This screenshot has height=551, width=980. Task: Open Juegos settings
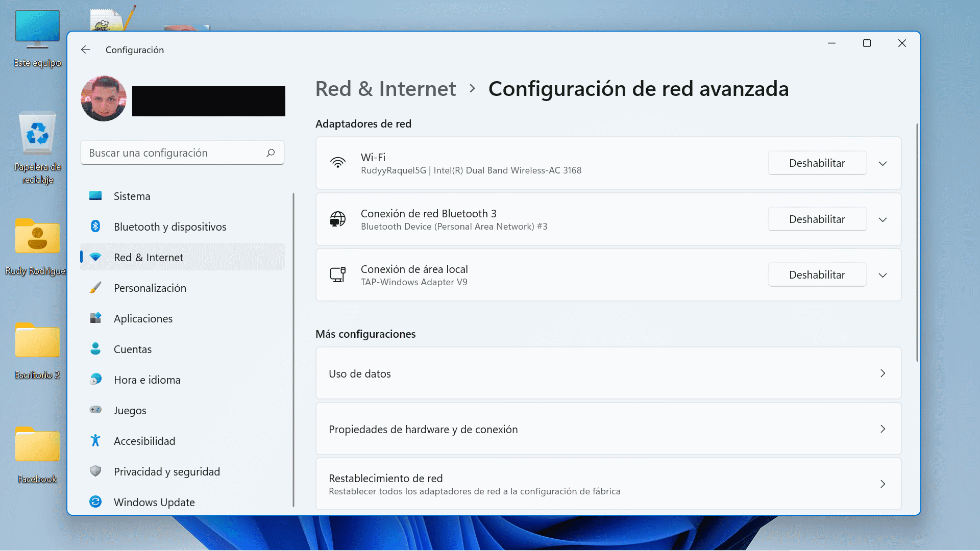point(182,410)
